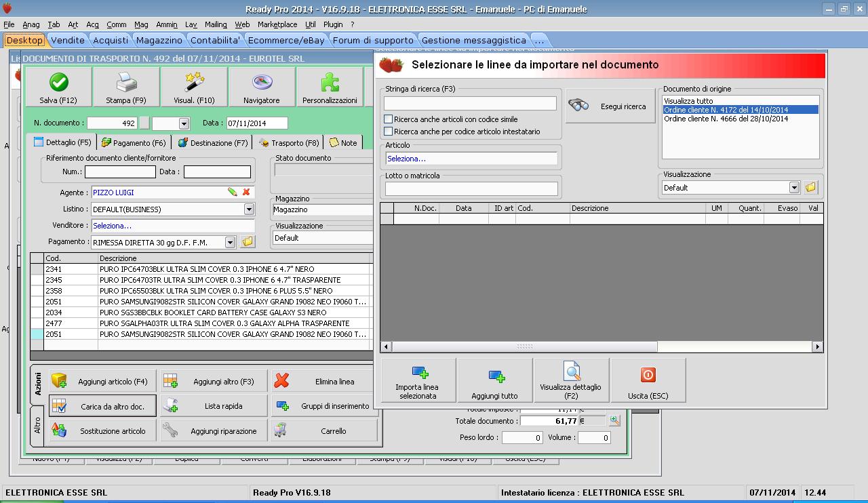Open the Carrello cart button
The image size is (868, 503).
(324, 431)
